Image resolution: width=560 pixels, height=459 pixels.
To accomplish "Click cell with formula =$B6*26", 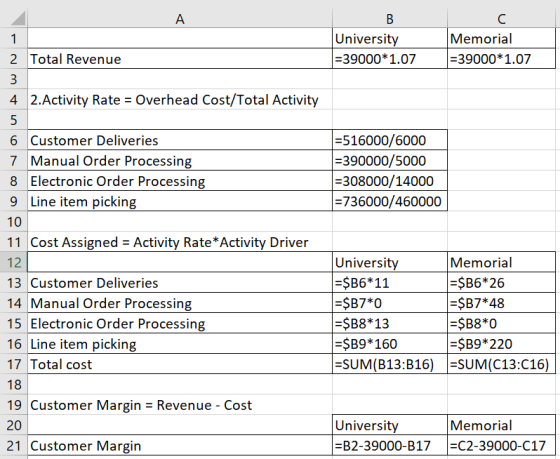I will point(501,283).
